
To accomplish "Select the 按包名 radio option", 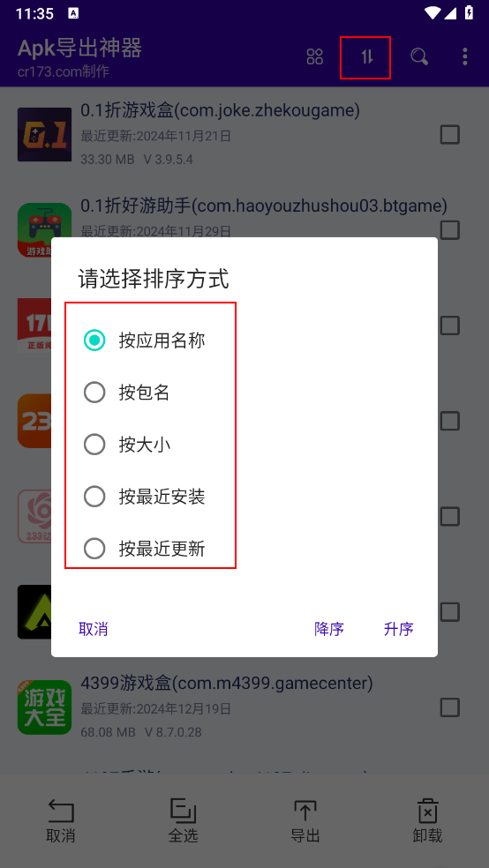I will coord(126,393).
